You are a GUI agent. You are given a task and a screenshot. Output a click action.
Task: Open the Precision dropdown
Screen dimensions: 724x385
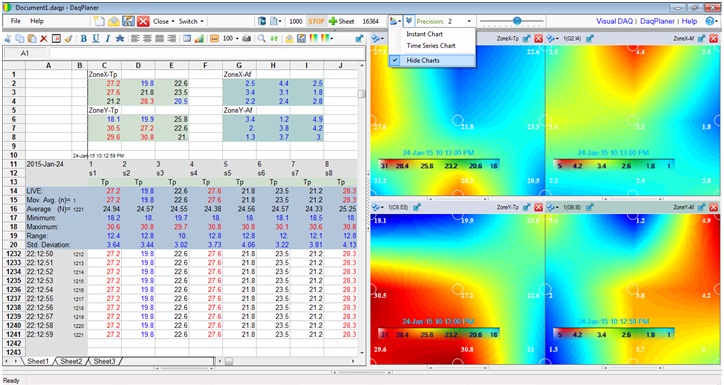[459, 21]
